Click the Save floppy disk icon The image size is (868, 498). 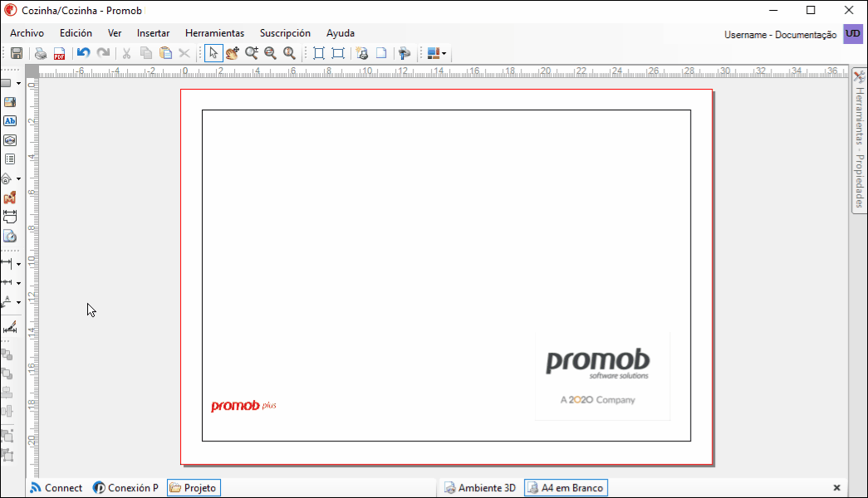click(x=17, y=53)
